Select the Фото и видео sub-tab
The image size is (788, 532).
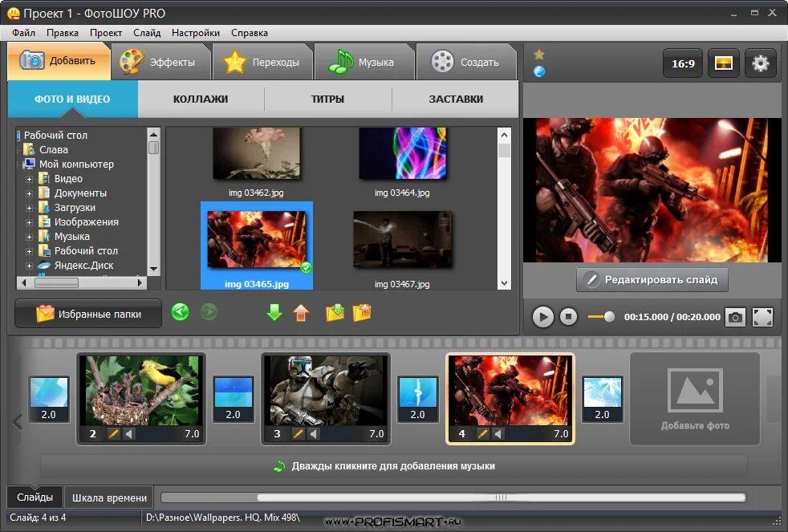point(72,99)
